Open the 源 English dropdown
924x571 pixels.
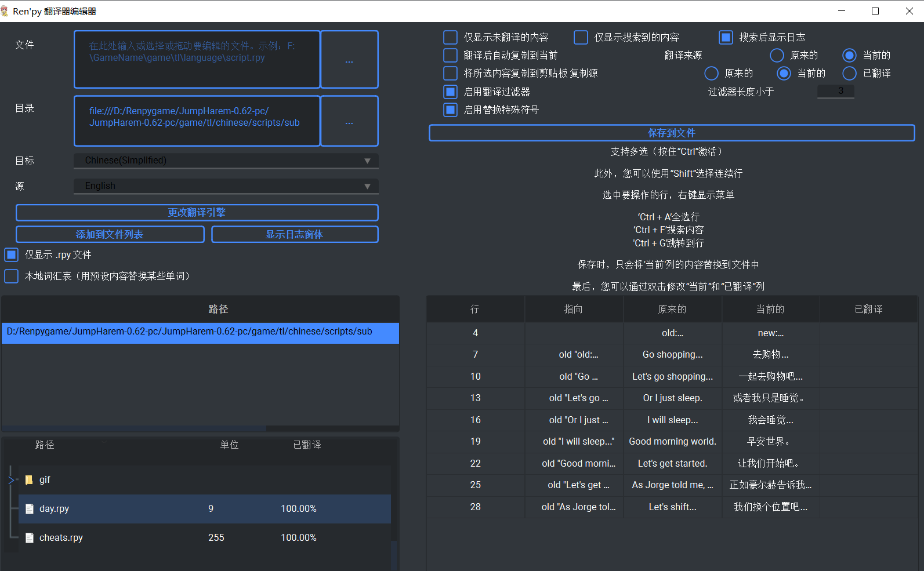point(226,186)
